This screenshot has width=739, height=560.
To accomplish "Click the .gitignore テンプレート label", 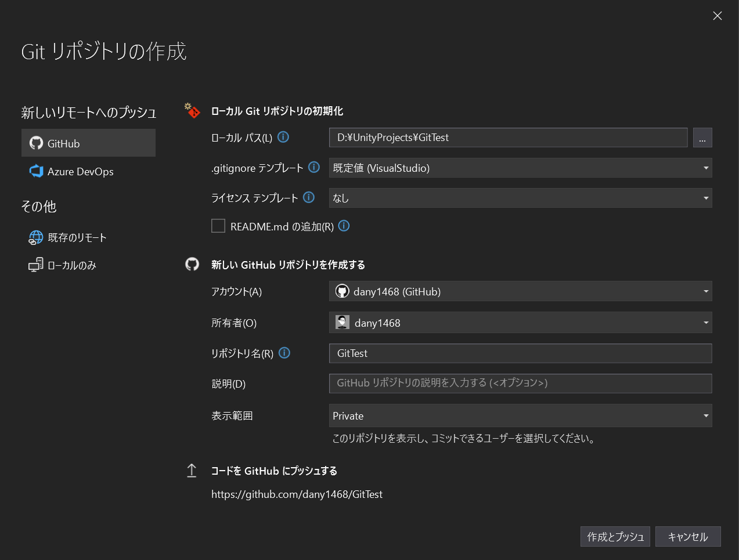I will click(257, 168).
